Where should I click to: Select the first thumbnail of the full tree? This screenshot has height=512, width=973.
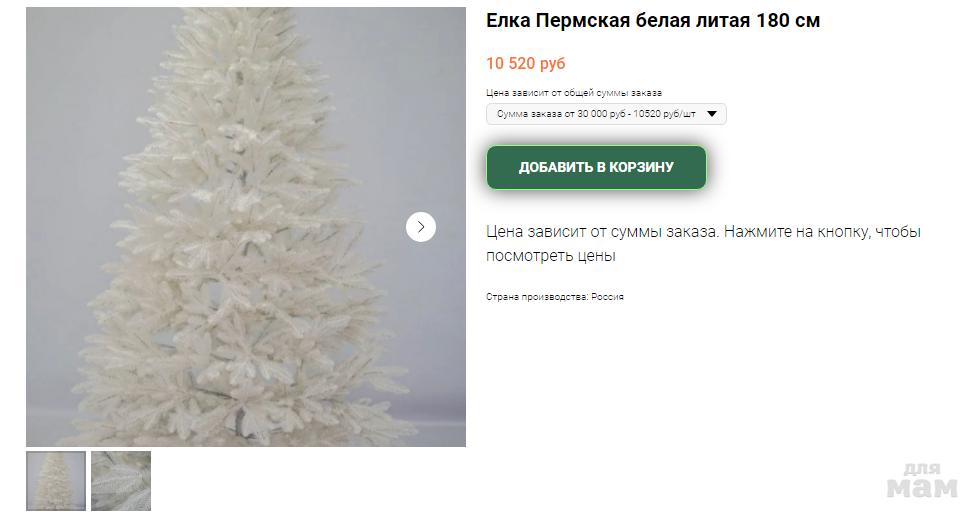pyautogui.click(x=56, y=481)
